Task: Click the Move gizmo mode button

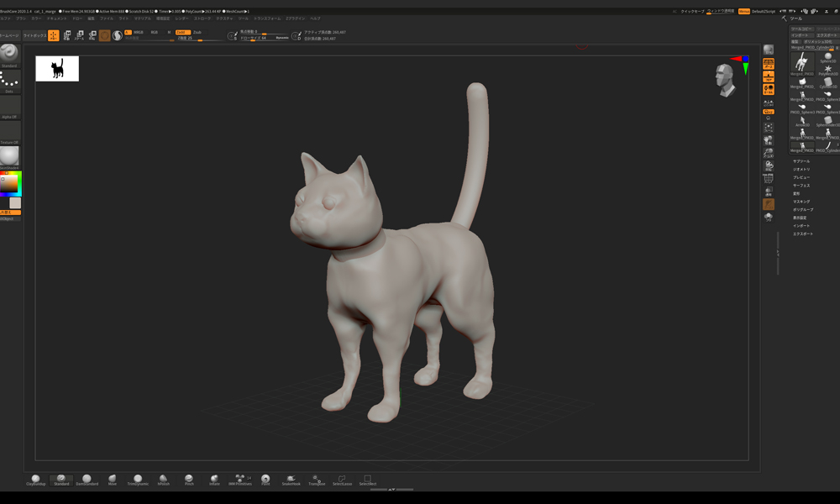Action: pyautogui.click(x=67, y=35)
